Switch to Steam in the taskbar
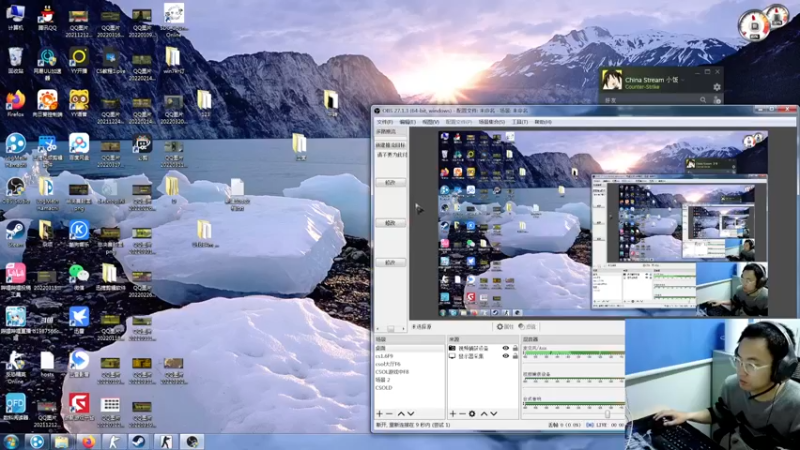The width and height of the screenshot is (800, 450). click(139, 442)
